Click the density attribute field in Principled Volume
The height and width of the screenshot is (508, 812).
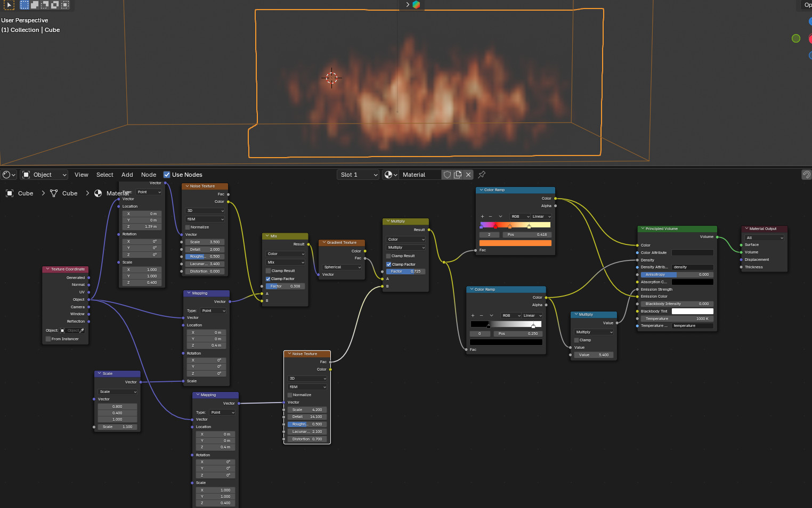(693, 267)
